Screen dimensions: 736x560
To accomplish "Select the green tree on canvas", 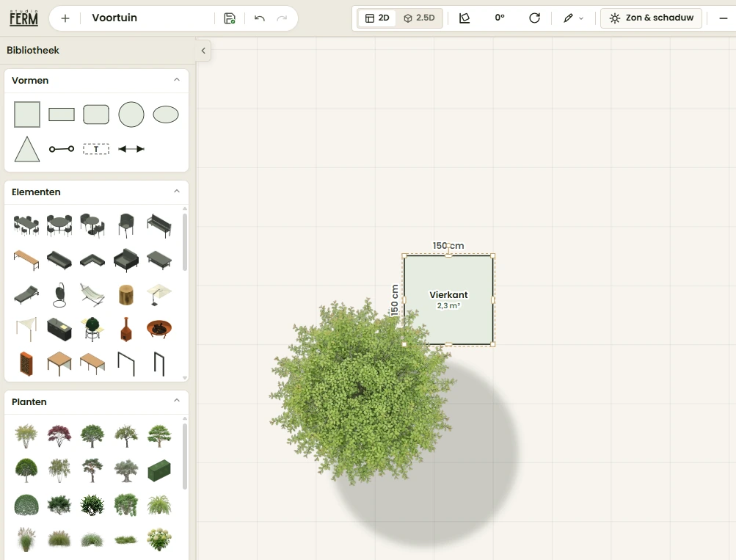I will point(362,392).
